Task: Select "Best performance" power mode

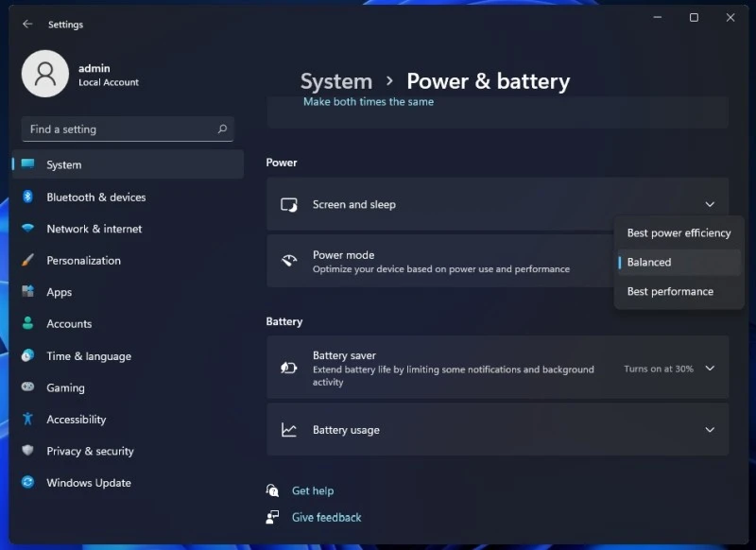Action: tap(670, 291)
